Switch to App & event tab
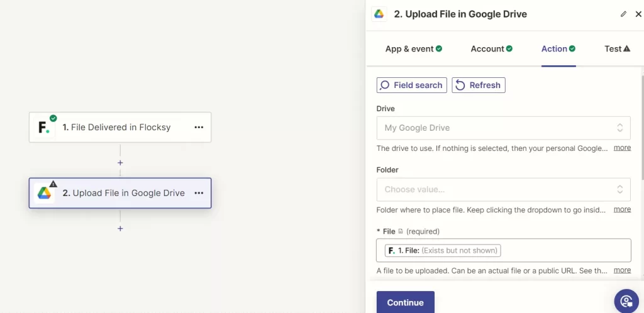 [413, 49]
